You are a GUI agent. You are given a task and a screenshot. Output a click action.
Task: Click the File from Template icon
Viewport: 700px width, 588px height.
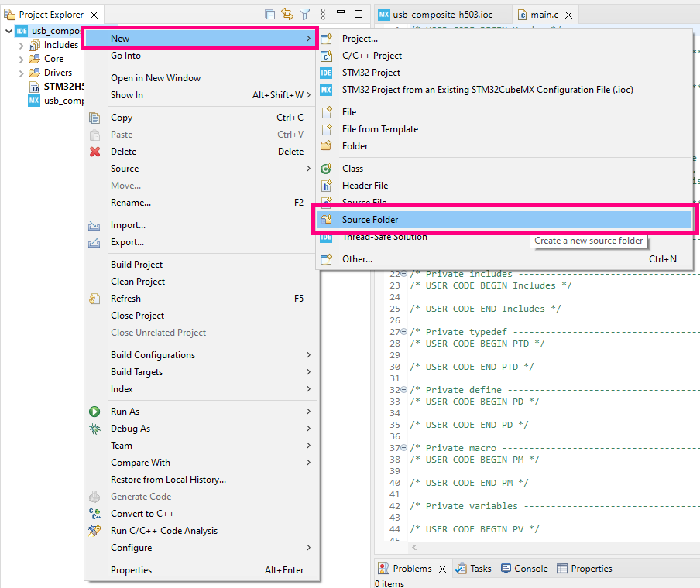click(327, 129)
